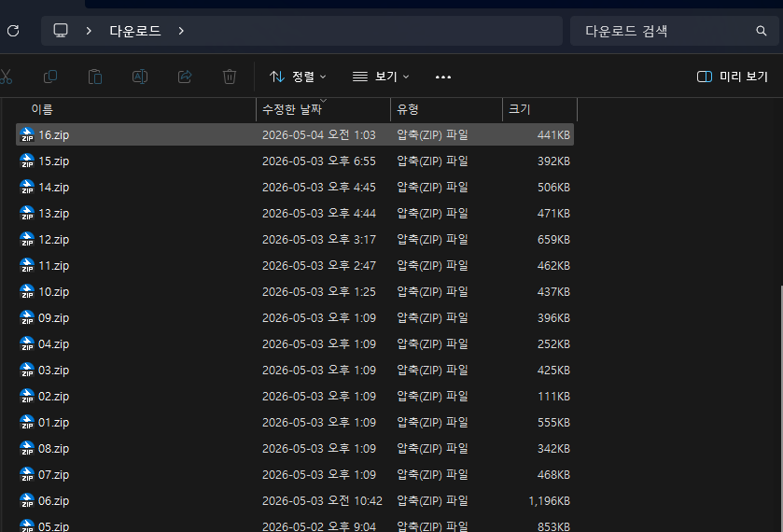Toggle the 미리 보기 preview pane
The image size is (783, 532).
(x=732, y=77)
